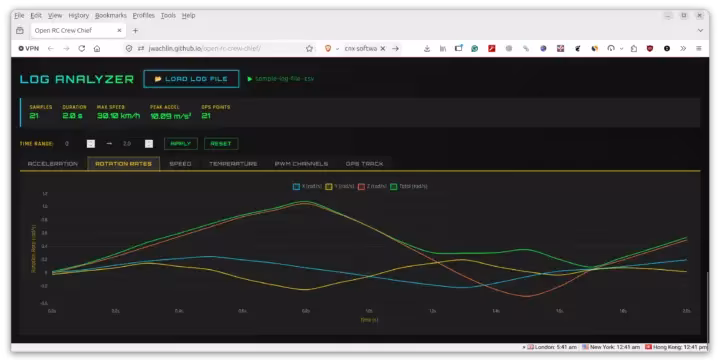Expand the tab list dropdown arrow
Image resolution: width=720 pixels, height=364 pixels.
pyautogui.click(x=700, y=30)
